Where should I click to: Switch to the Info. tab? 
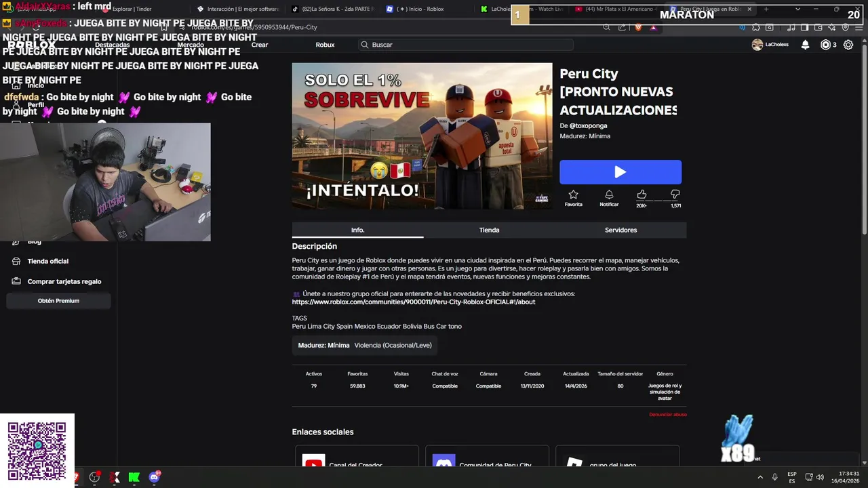[357, 230]
